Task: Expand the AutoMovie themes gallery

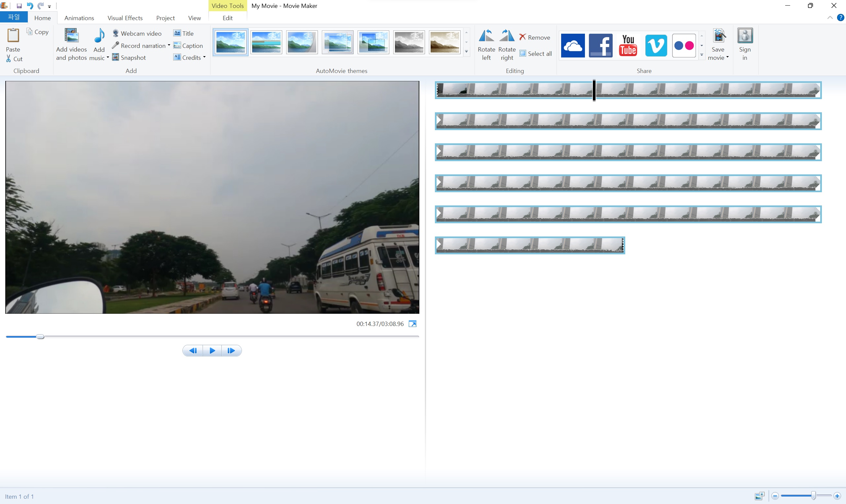Action: [467, 52]
